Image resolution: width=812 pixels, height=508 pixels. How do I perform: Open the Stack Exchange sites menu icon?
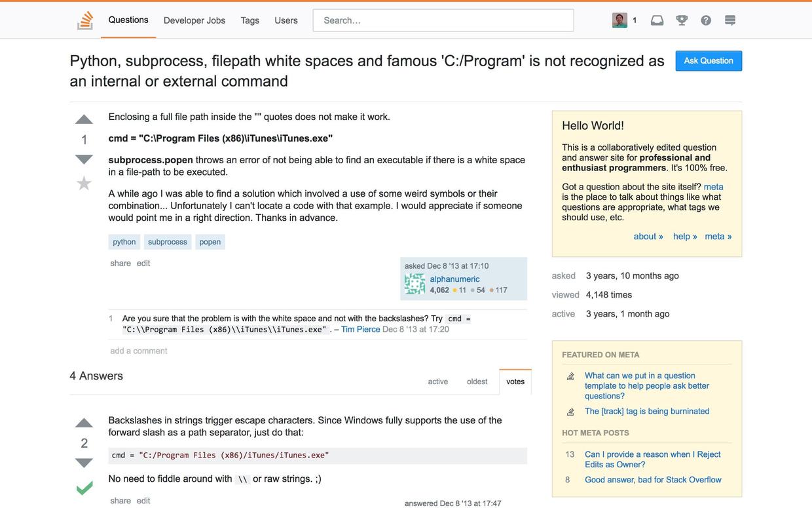(x=730, y=20)
